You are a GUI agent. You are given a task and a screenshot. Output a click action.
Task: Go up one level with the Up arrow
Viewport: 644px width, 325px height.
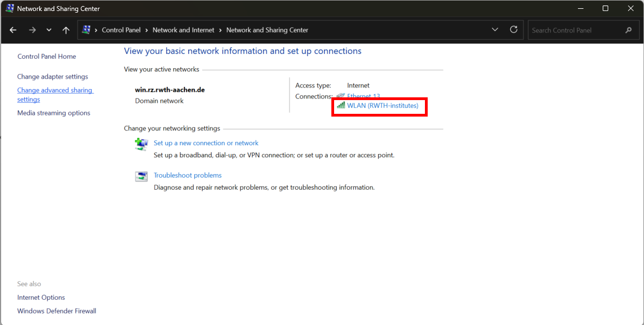click(x=66, y=30)
